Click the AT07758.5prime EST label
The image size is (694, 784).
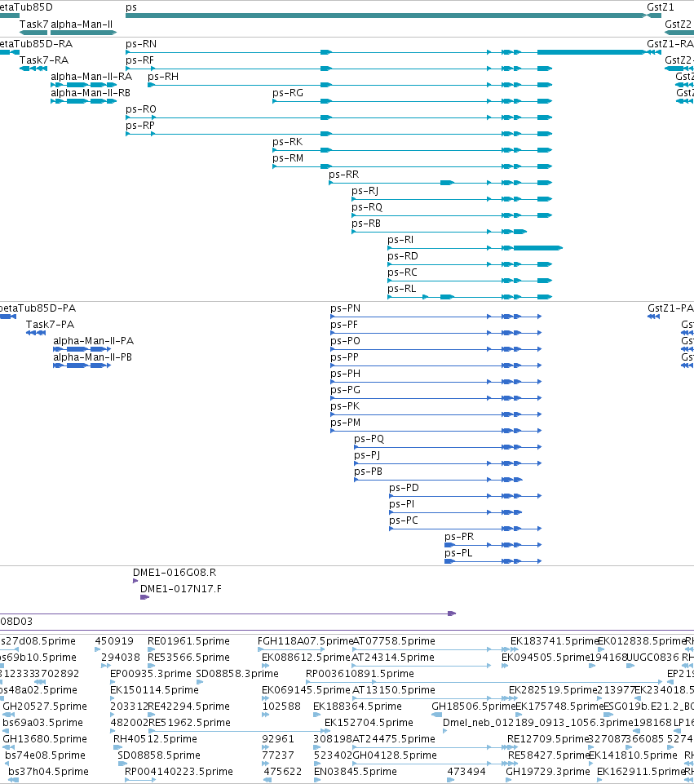394,641
